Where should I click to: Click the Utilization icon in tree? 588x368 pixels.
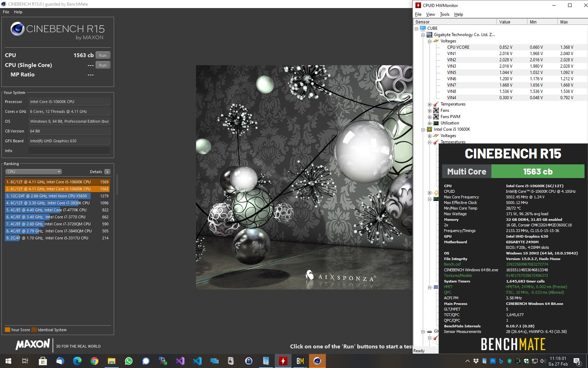coord(436,123)
